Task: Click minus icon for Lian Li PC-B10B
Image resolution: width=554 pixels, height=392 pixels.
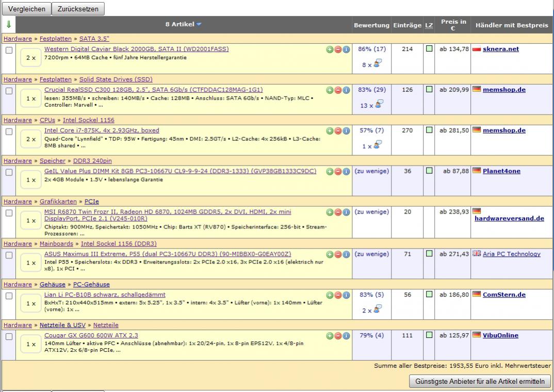Action: point(338,295)
